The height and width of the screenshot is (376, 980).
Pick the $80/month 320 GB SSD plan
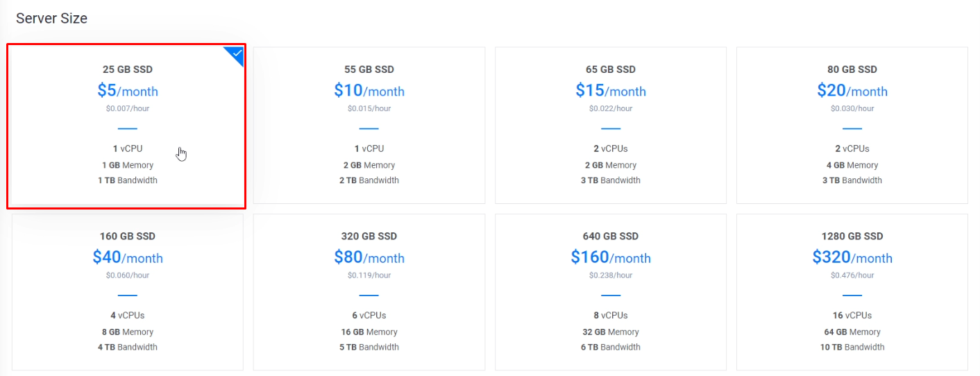point(369,291)
